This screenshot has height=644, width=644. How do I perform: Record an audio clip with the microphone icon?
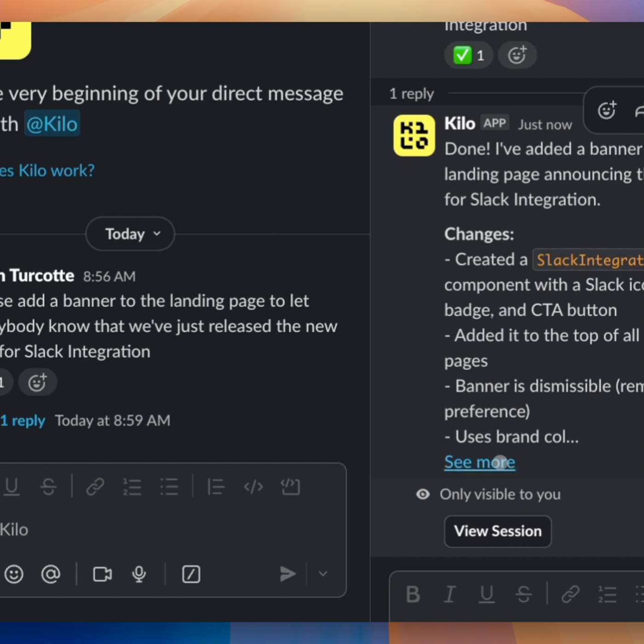point(139,574)
